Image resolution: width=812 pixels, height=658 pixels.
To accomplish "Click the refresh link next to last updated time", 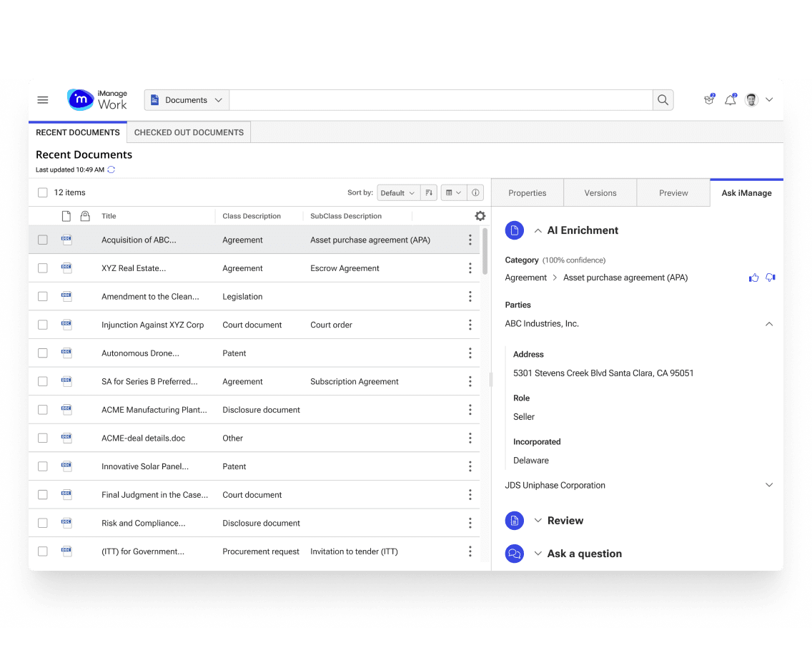I will (x=111, y=170).
